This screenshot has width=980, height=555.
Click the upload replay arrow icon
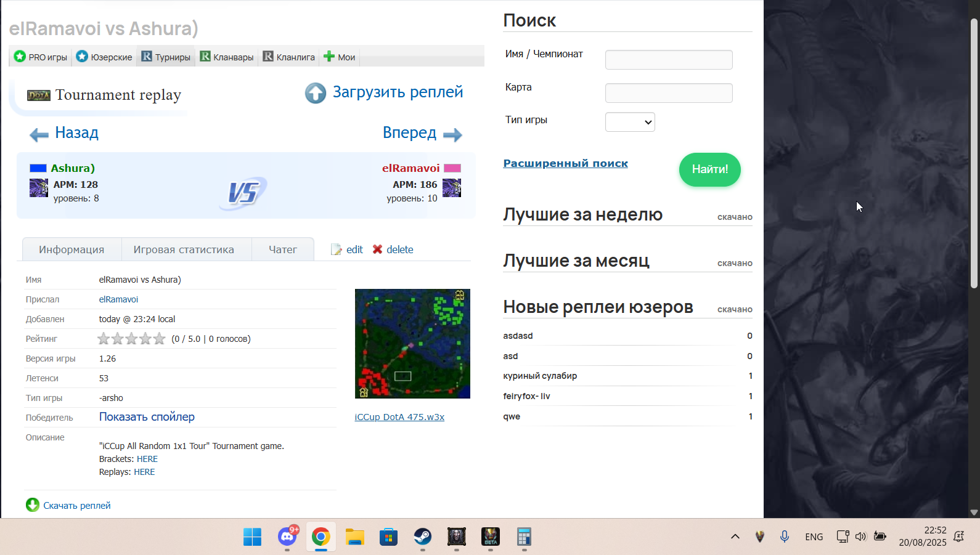pyautogui.click(x=316, y=93)
